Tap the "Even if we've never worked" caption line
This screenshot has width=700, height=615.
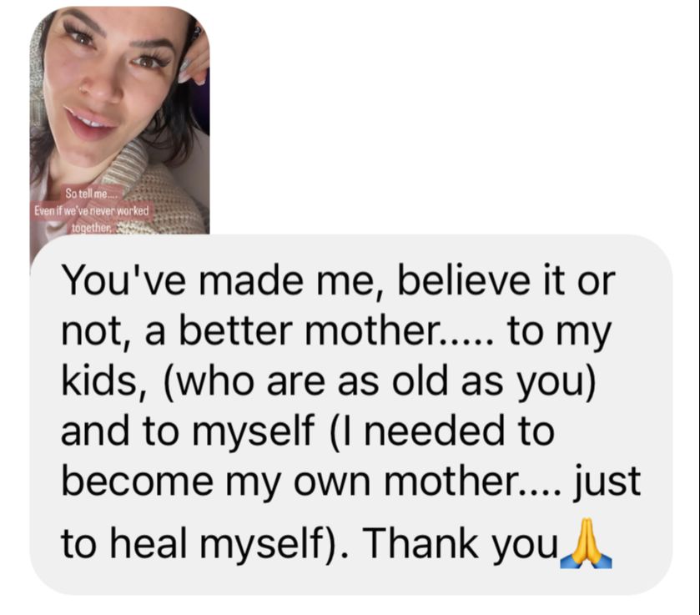[x=92, y=210]
